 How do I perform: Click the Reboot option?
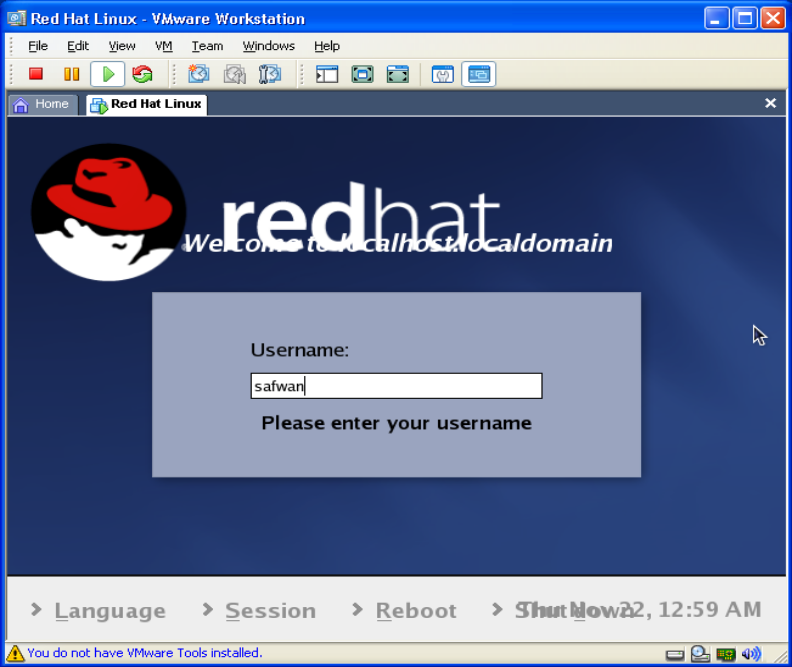(x=415, y=610)
